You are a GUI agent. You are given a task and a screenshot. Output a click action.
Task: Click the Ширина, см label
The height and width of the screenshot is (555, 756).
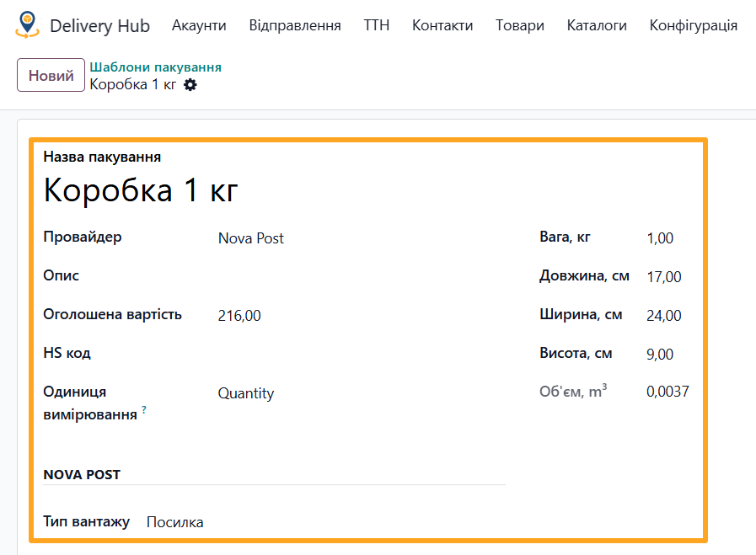coord(581,315)
